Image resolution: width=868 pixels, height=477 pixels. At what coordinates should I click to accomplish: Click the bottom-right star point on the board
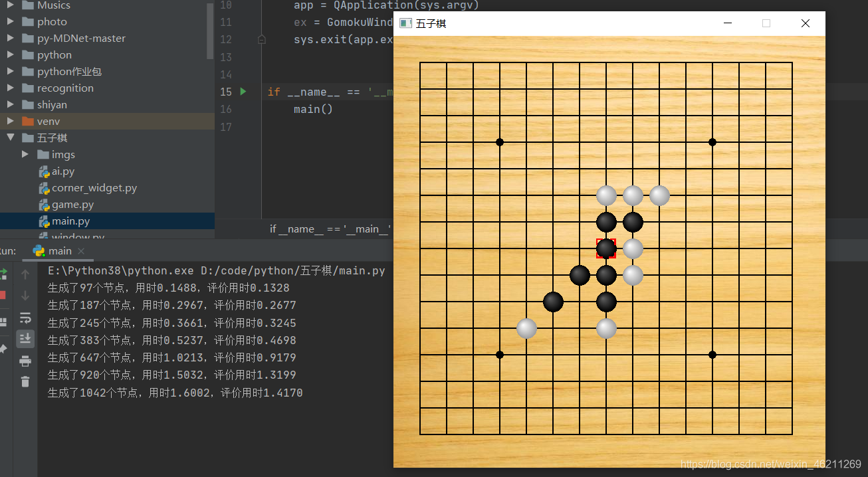(x=712, y=355)
